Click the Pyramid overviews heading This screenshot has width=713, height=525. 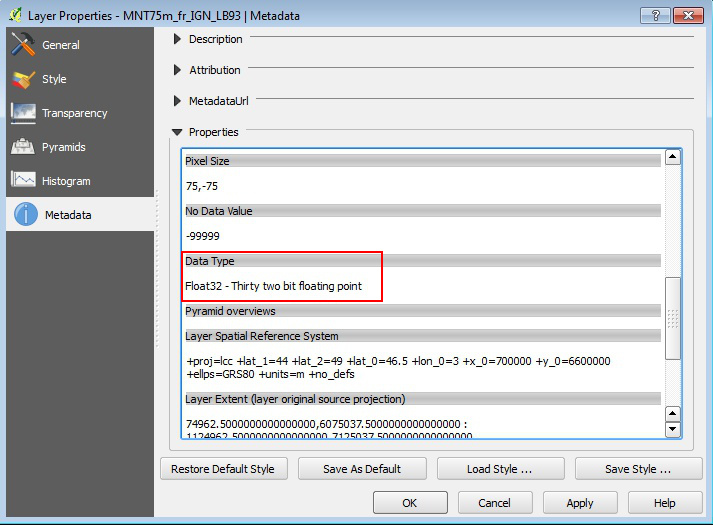click(230, 311)
